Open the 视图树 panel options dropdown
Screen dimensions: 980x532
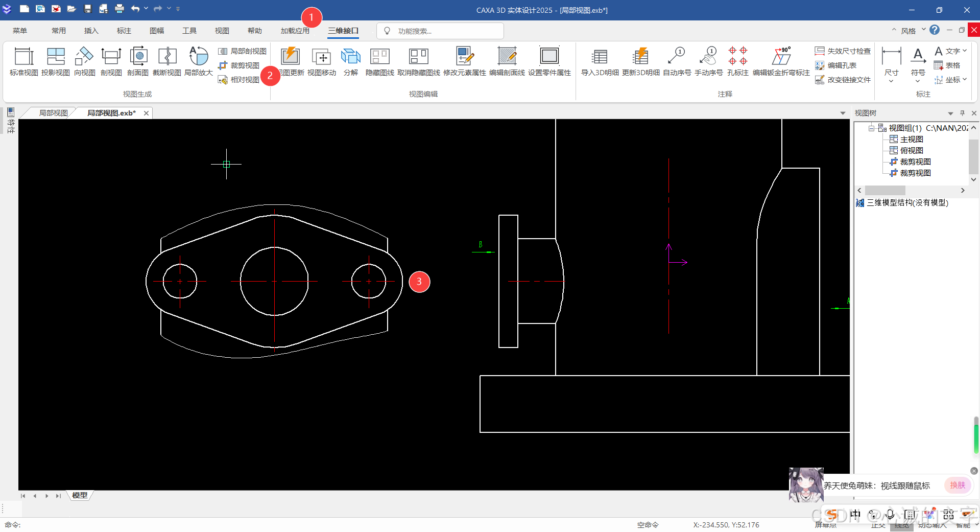[x=950, y=113]
